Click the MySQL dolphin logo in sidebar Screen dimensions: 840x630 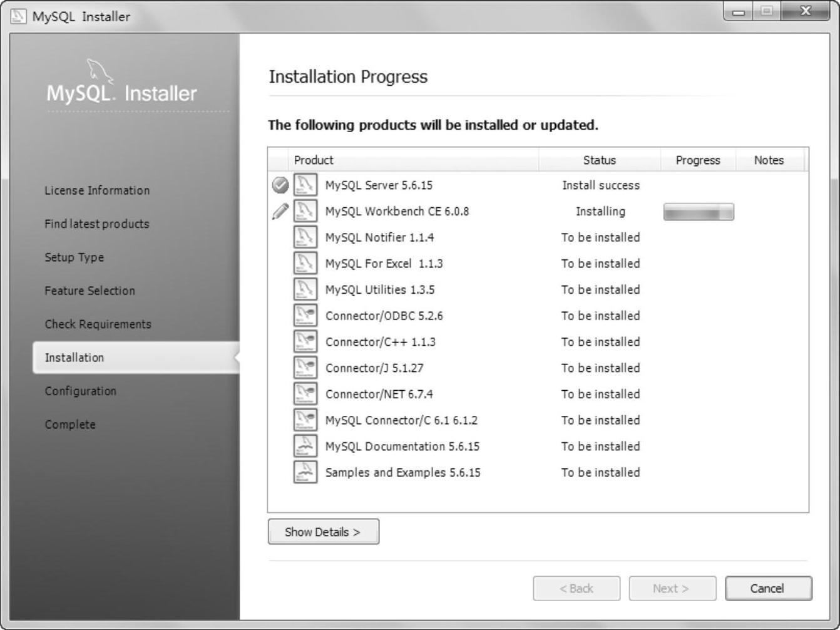[100, 71]
